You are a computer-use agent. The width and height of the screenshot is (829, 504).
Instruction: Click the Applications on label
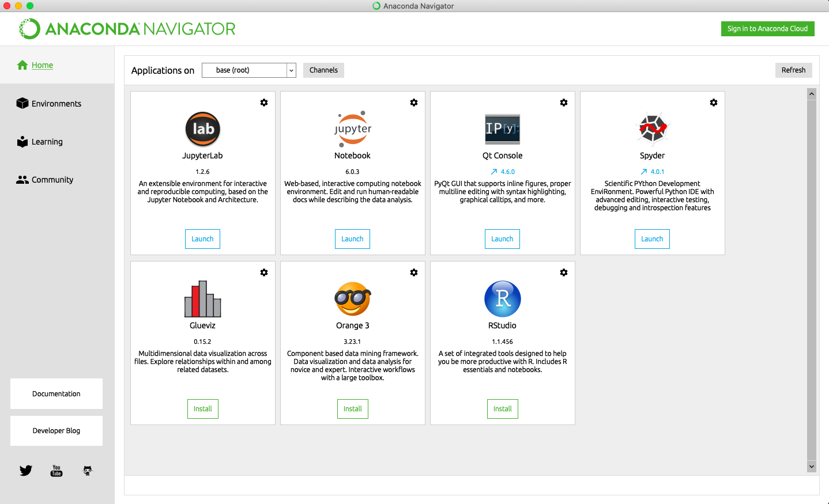[163, 70]
